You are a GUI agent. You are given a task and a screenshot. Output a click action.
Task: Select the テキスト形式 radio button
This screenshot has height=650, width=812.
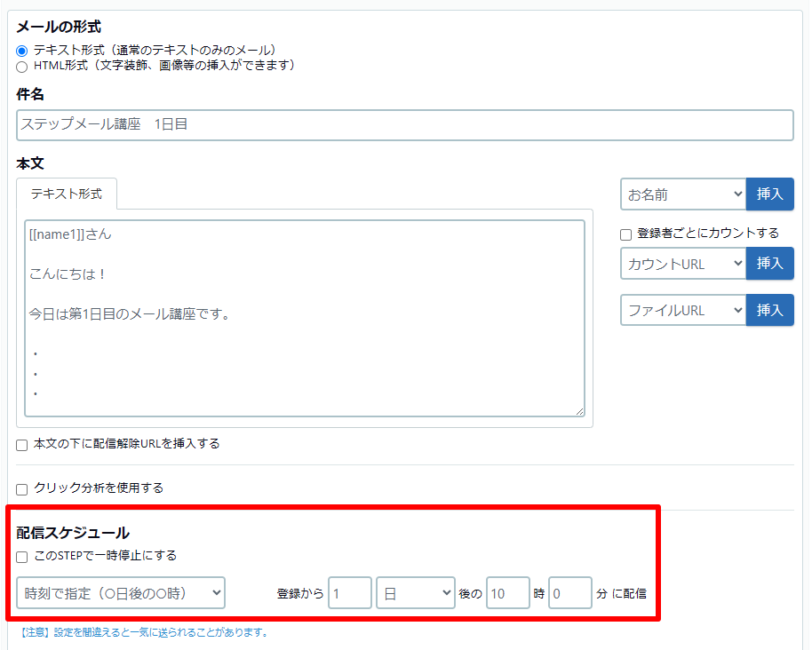click(x=21, y=52)
